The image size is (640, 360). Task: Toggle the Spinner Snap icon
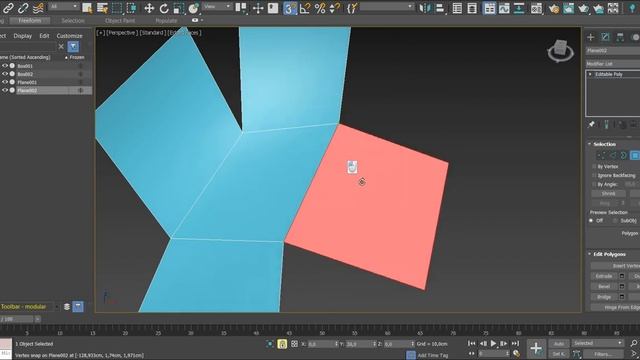click(x=335, y=8)
